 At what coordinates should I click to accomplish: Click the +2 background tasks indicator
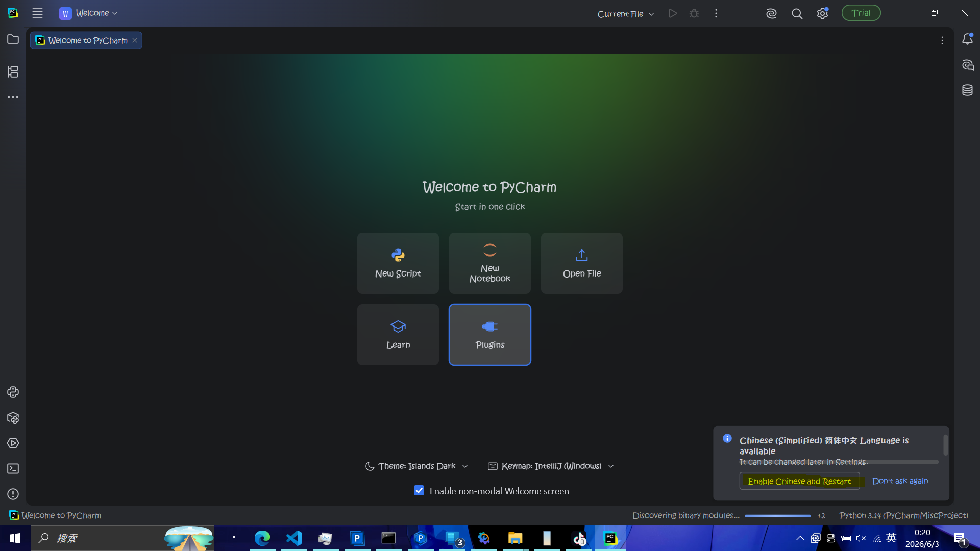[821, 516]
